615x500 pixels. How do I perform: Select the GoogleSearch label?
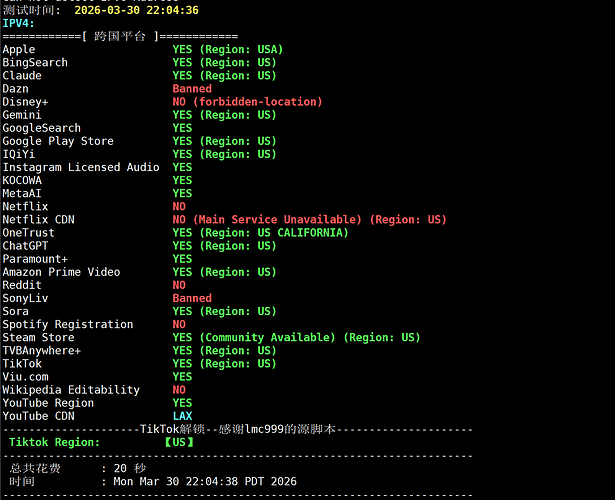[42, 128]
